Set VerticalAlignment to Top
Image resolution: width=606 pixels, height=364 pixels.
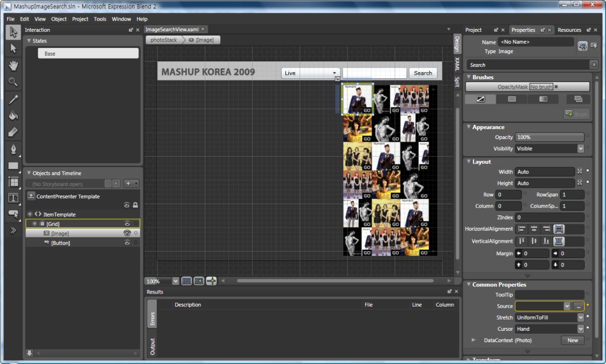(x=522, y=241)
